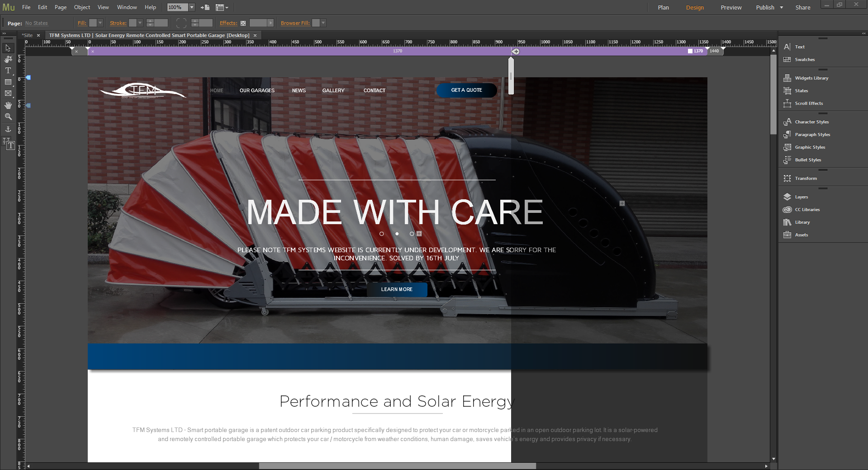Open the zoom level dropdown
The image size is (868, 470).
click(192, 7)
